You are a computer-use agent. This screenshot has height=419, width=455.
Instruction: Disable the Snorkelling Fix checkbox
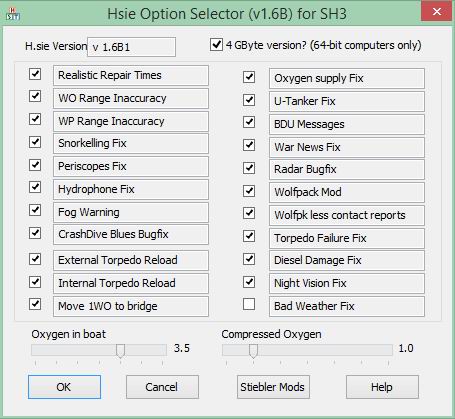(x=35, y=142)
